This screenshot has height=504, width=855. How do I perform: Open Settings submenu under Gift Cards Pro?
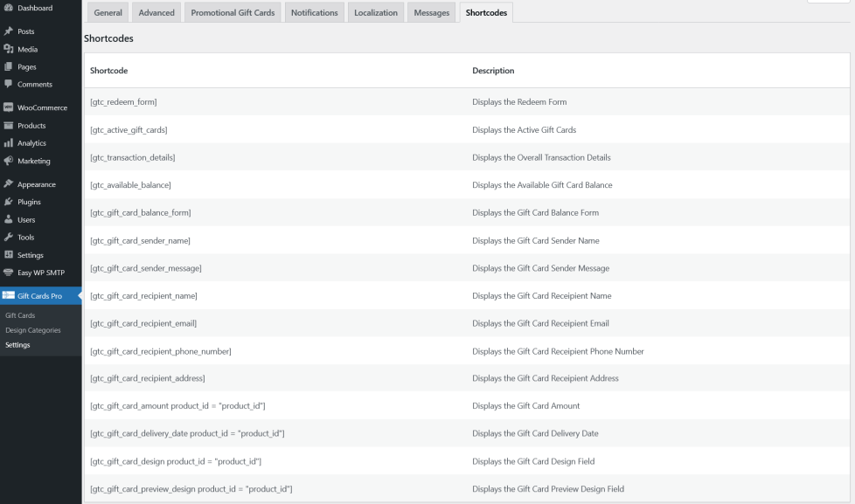coord(17,345)
